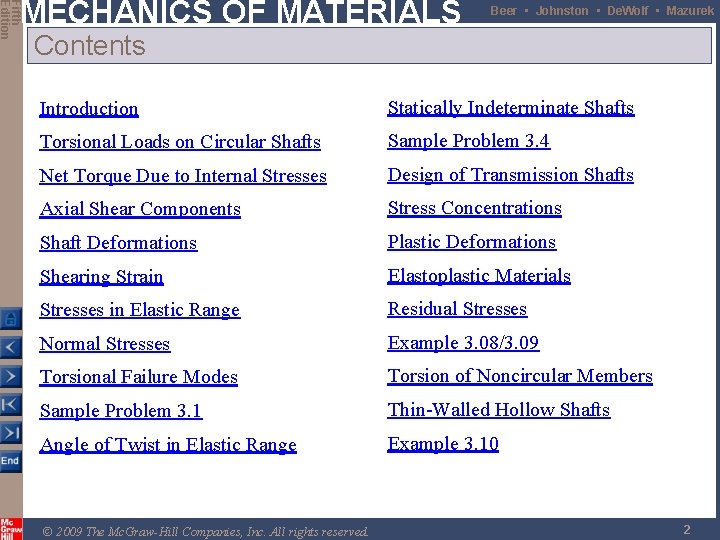Image resolution: width=720 pixels, height=540 pixels.
Task: Open Torsion of Noncircular Members
Action: pyautogui.click(x=520, y=376)
